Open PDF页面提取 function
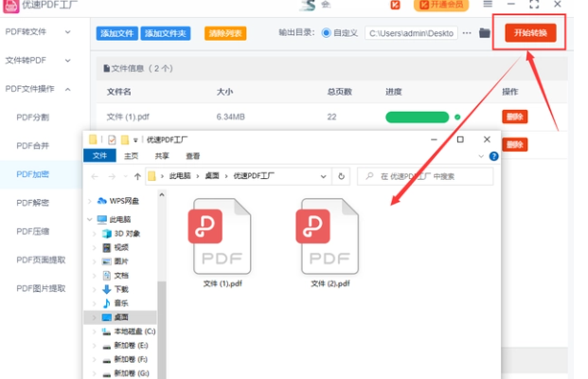 41,260
